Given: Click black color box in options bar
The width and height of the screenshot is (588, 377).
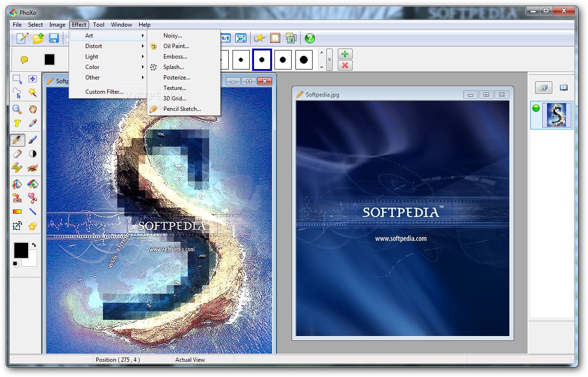Looking at the screenshot, I should tap(50, 60).
